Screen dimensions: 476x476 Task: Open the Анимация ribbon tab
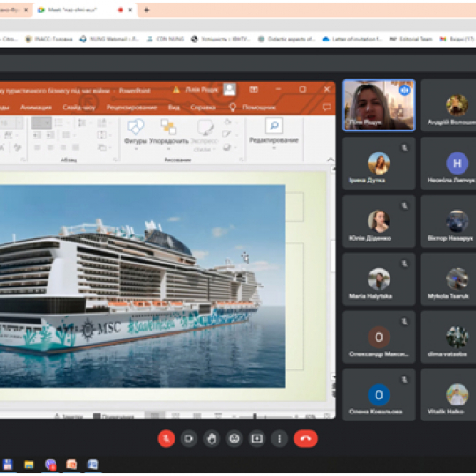pyautogui.click(x=36, y=108)
